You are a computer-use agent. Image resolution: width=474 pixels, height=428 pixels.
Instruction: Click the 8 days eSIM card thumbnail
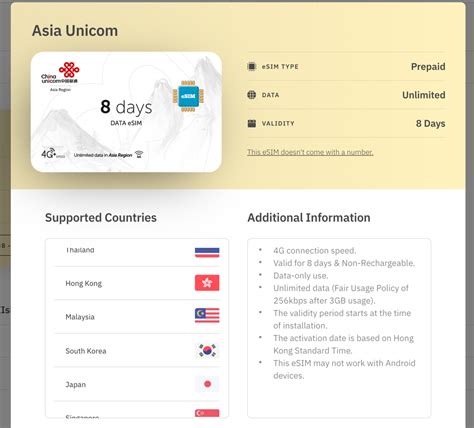126,112
